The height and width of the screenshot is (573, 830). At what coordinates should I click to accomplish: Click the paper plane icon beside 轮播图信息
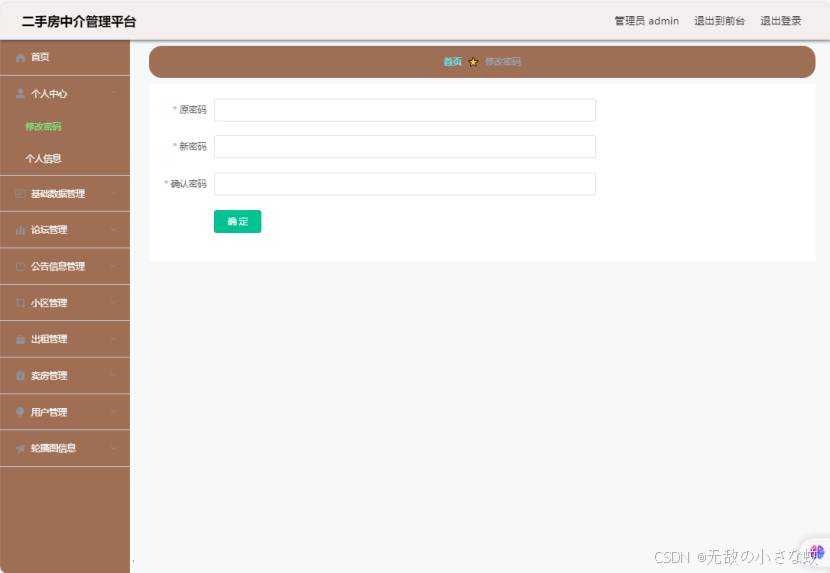[20, 449]
